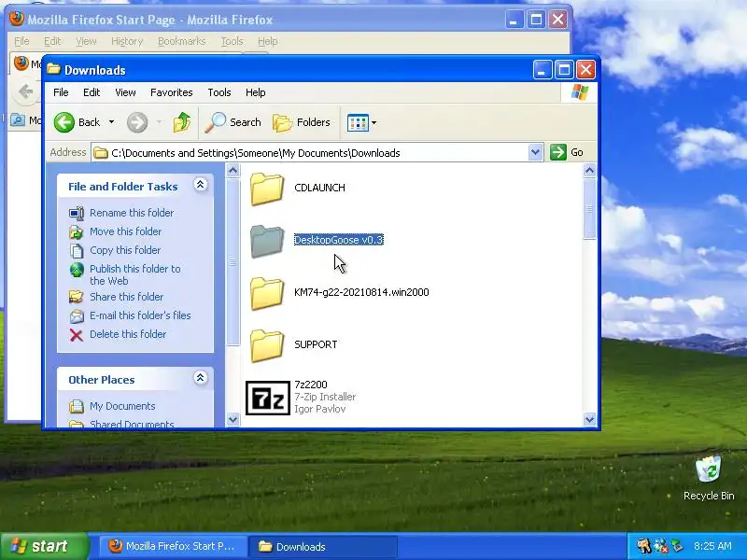
Task: Click the KM74-g22-20210814.win2000 folder name
Action: tap(361, 292)
